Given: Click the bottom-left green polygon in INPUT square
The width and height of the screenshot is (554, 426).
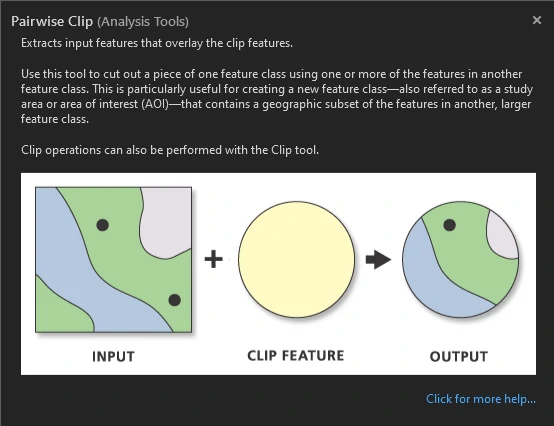Looking at the screenshot, I should 60,311.
